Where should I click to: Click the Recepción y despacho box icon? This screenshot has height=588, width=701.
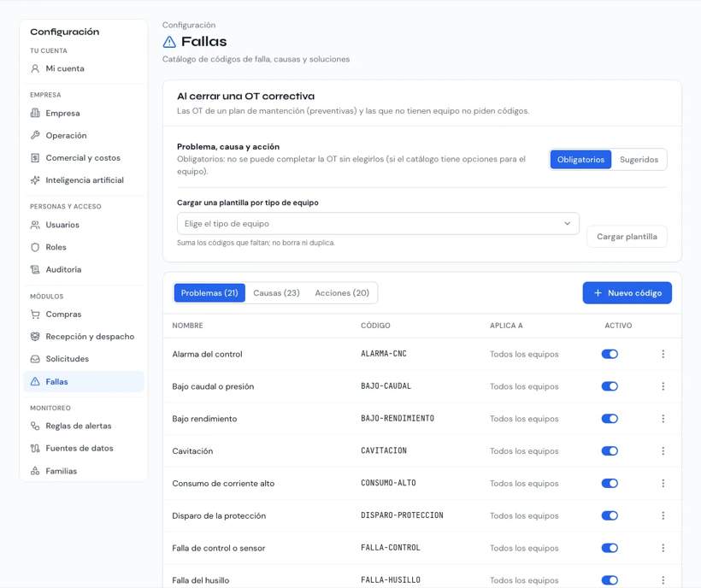click(35, 337)
